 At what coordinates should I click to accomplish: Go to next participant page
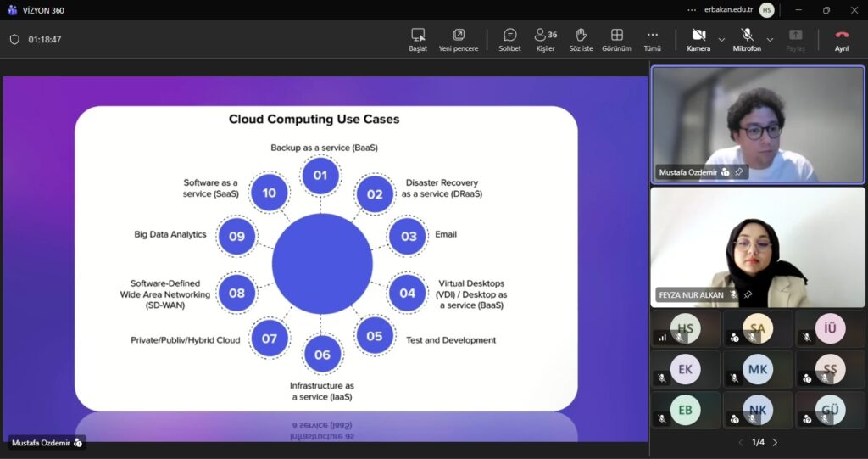click(775, 442)
